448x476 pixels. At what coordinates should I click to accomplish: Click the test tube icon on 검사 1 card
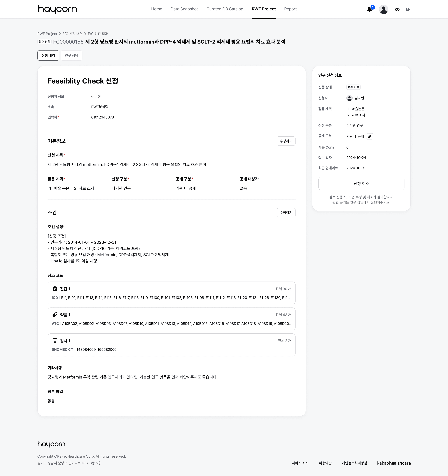pyautogui.click(x=55, y=340)
